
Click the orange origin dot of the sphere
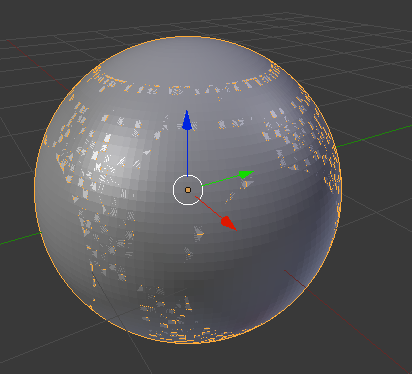point(188,190)
